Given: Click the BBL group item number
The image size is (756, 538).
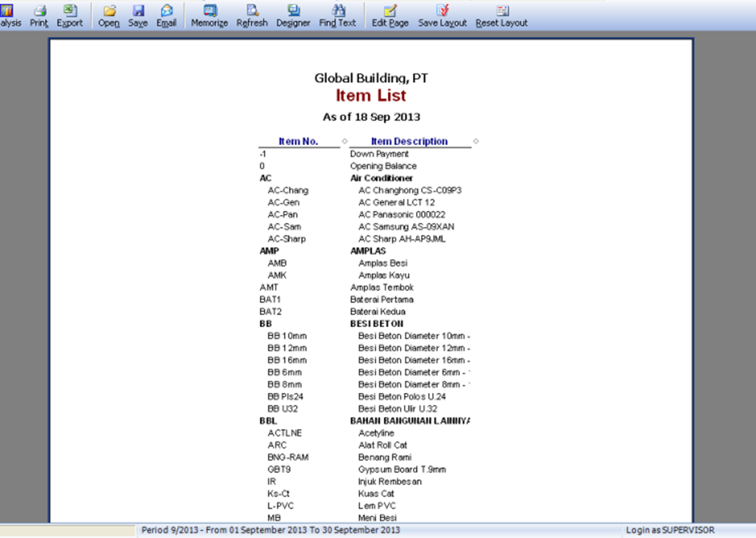Looking at the screenshot, I should click(268, 421).
